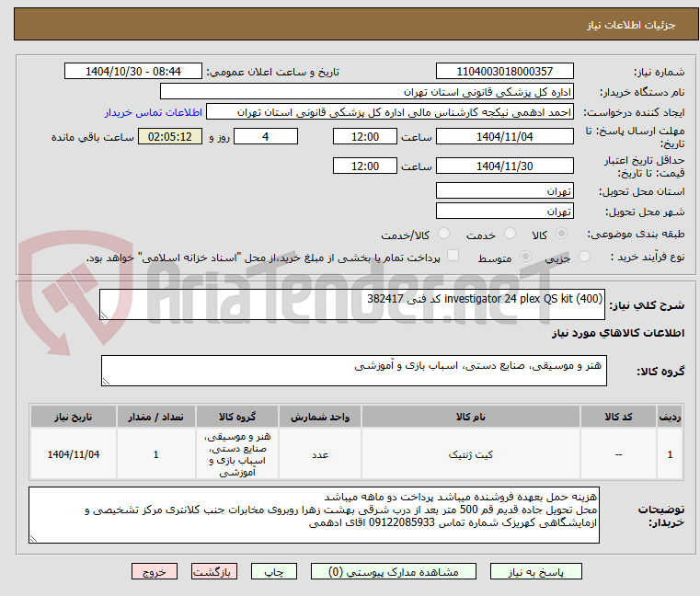The image size is (700, 596).
Task: Open مشاهده مدارک پیوستی (0) button
Action: point(394,571)
